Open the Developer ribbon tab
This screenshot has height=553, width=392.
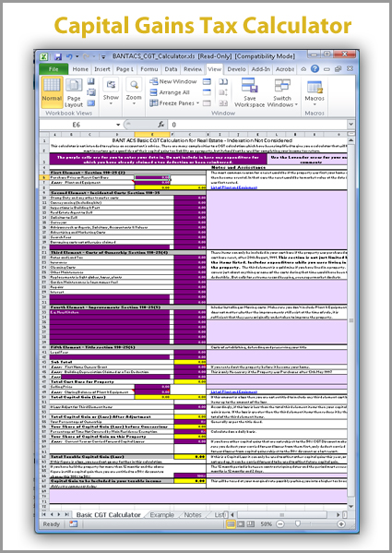point(236,69)
